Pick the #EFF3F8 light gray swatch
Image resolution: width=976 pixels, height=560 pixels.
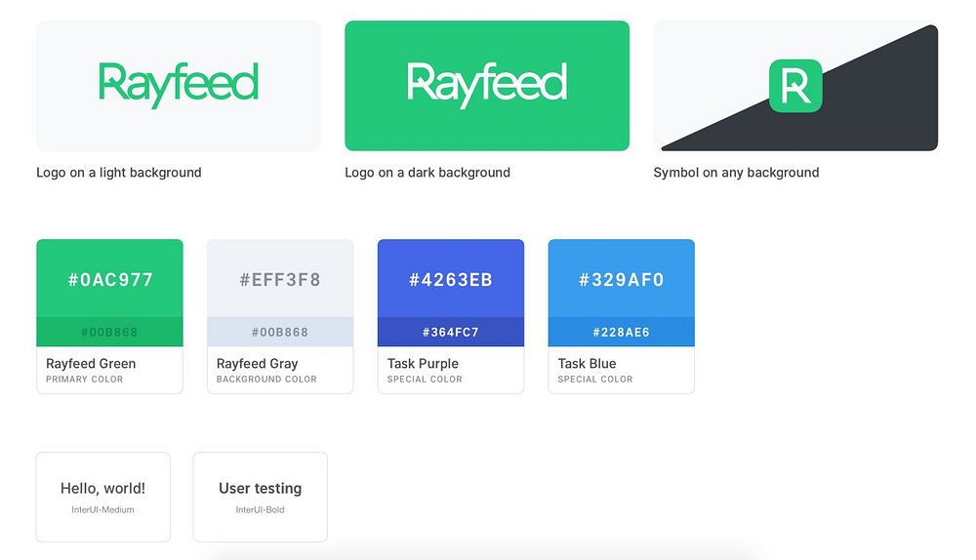[280, 279]
